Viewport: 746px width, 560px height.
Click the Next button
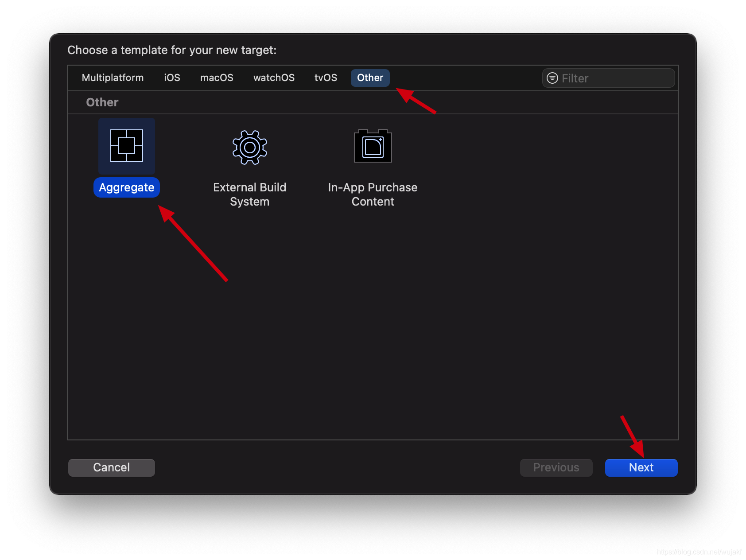[641, 467]
